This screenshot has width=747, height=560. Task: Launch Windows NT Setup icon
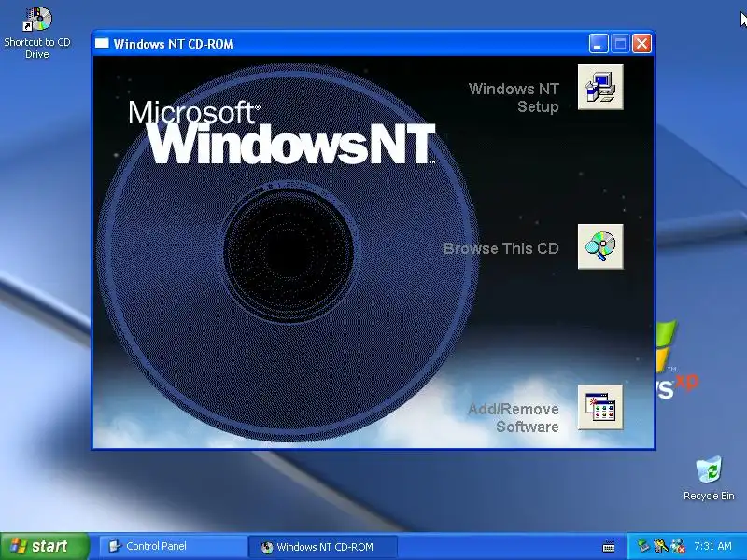click(x=600, y=87)
